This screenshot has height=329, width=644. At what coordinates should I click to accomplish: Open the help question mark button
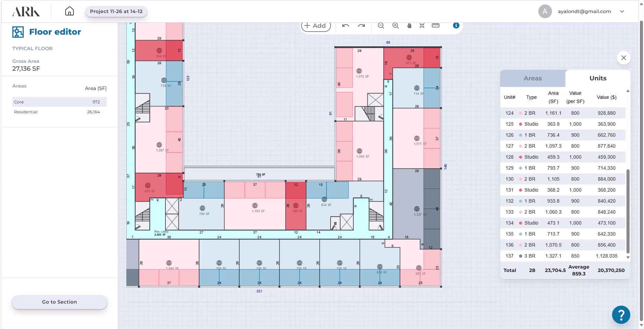[621, 315]
